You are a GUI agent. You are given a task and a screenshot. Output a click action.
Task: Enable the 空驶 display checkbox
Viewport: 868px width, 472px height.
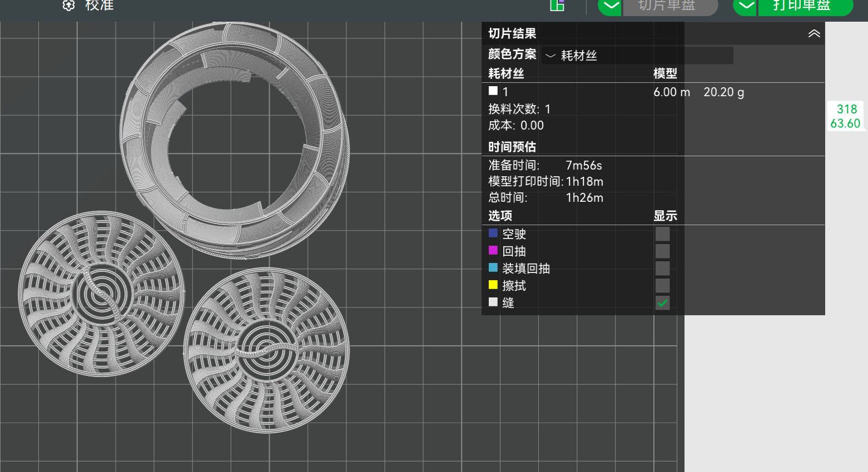click(662, 234)
